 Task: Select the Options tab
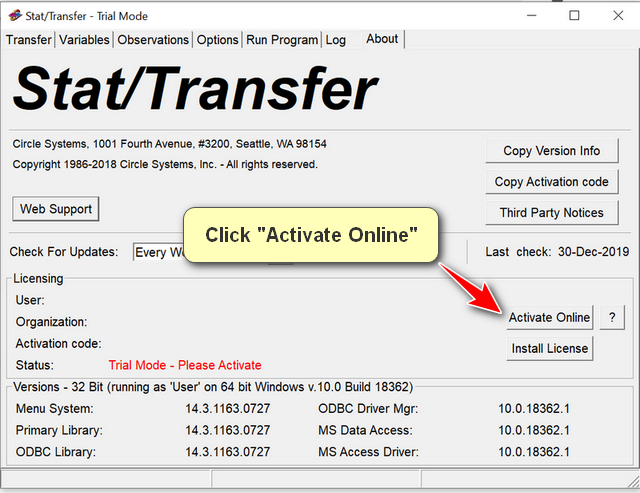click(218, 40)
